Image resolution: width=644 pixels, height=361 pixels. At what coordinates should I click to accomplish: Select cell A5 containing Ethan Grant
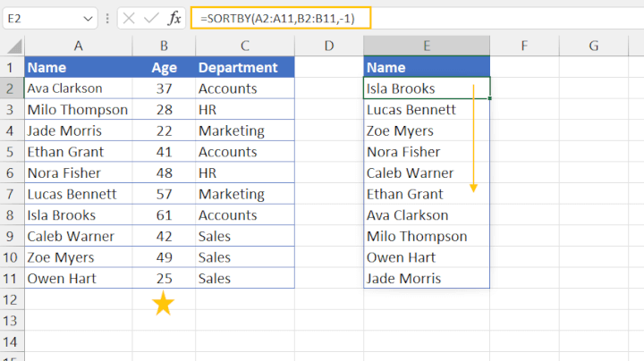(79, 152)
